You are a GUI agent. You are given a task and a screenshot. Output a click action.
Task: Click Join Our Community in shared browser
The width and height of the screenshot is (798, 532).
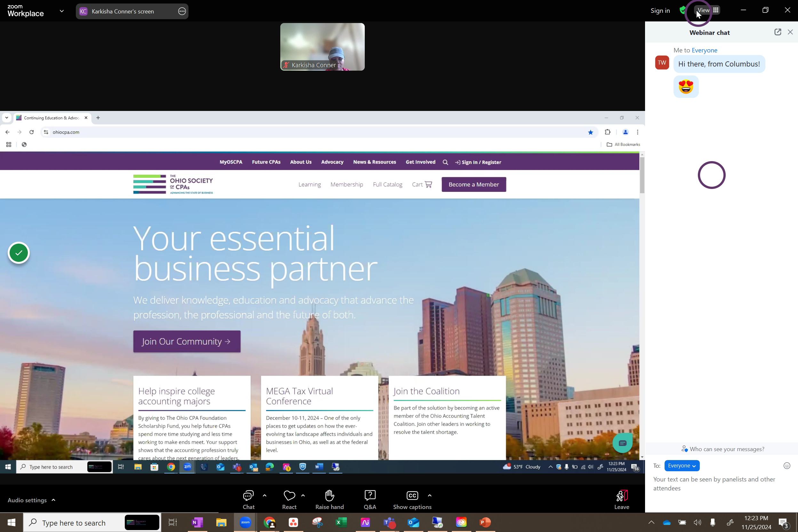click(x=187, y=341)
